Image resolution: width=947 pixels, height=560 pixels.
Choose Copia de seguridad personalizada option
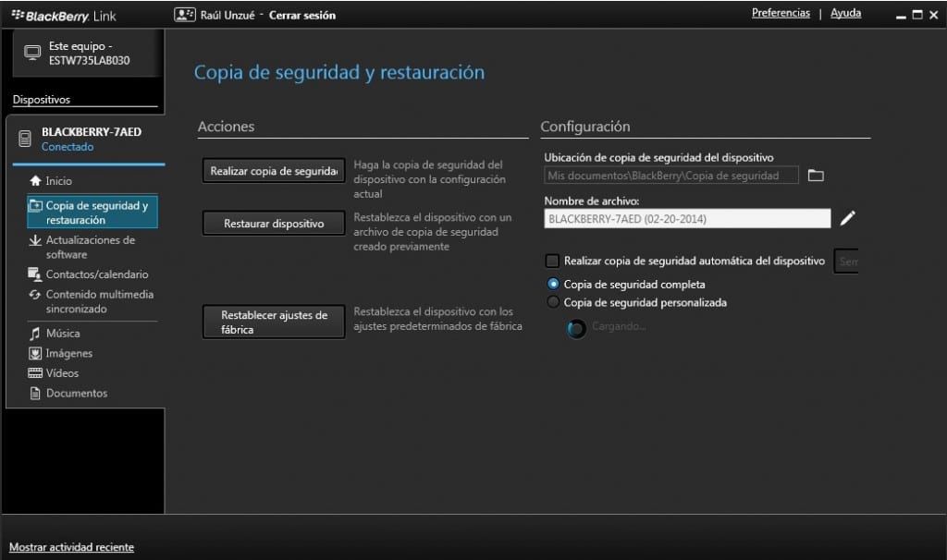553,302
